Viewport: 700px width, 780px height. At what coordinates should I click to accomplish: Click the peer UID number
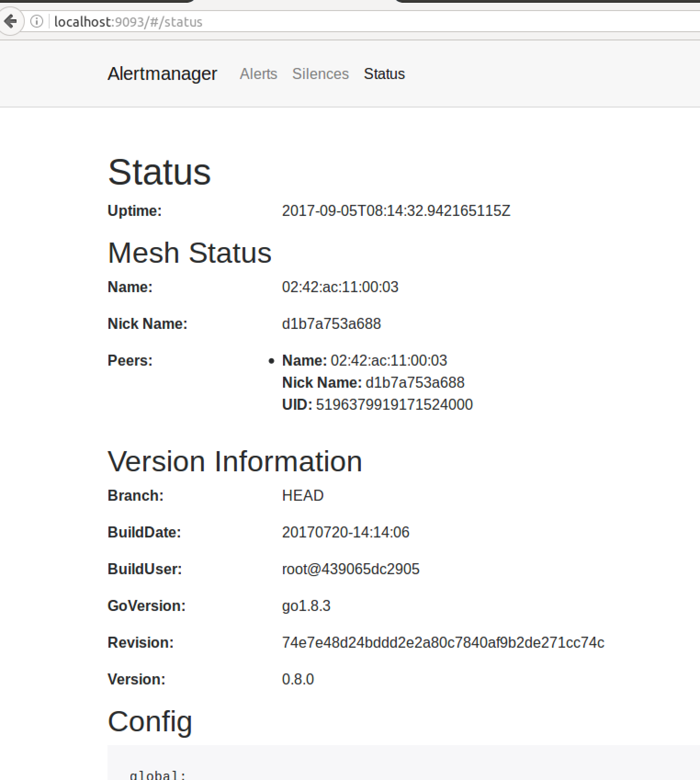(x=394, y=404)
